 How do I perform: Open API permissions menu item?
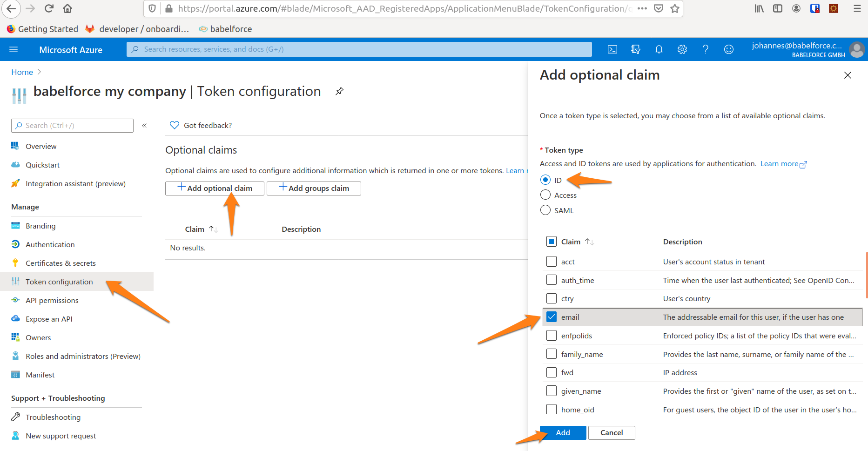tap(52, 300)
